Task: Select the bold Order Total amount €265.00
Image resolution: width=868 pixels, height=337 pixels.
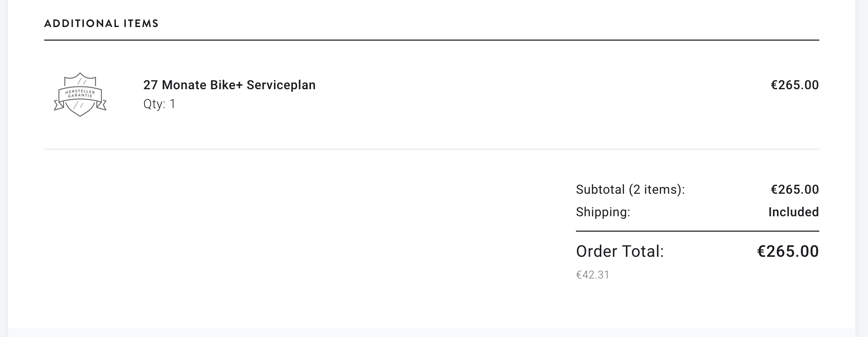Action: (x=787, y=251)
